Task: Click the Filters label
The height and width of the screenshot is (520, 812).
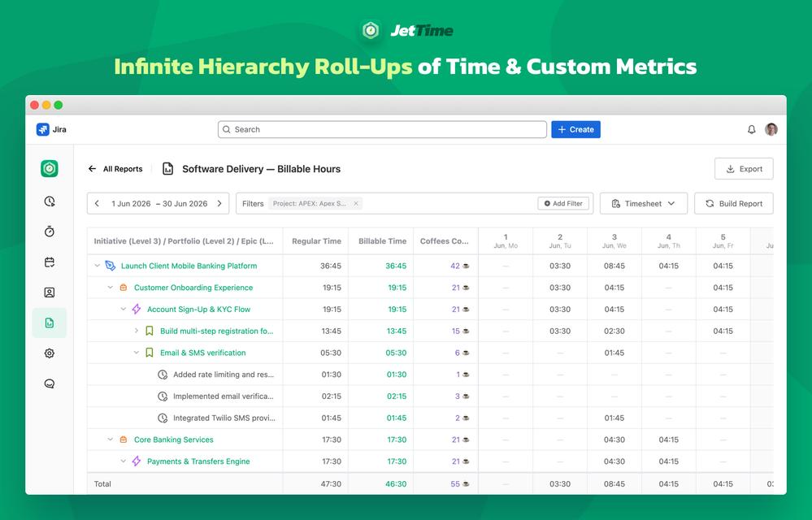Action: click(x=253, y=203)
